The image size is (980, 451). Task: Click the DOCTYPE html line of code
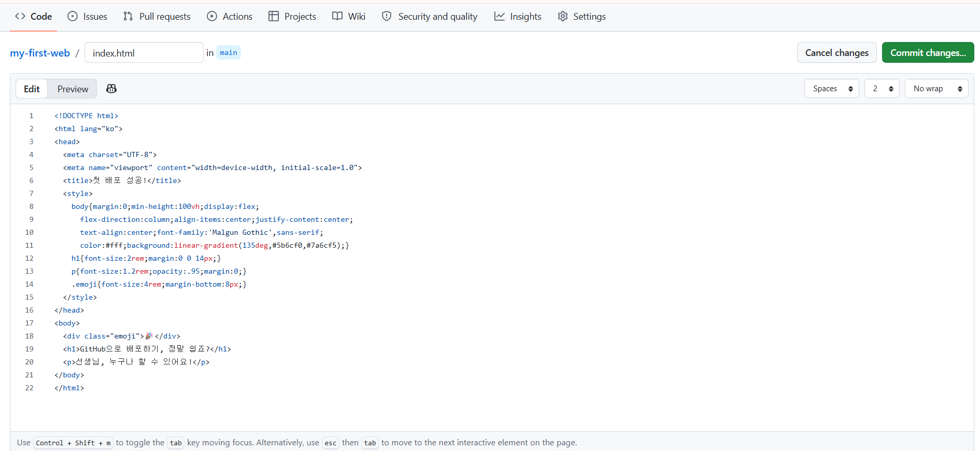click(x=87, y=116)
